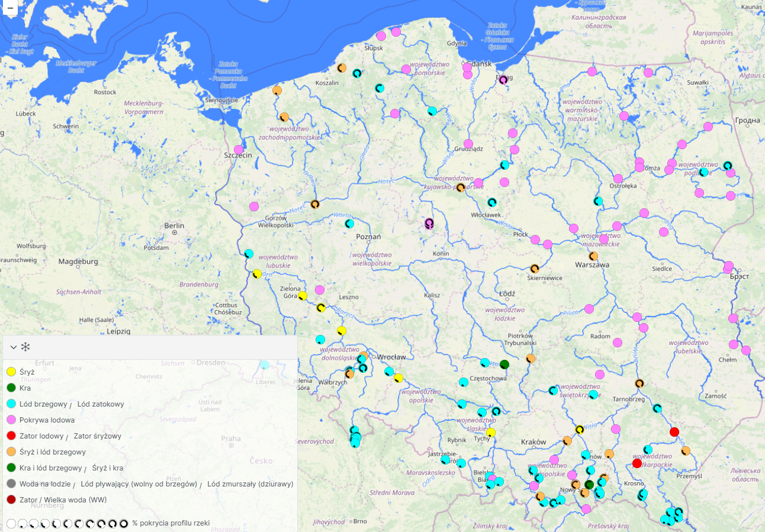Select the Lód brzegowy legend label
The height and width of the screenshot is (532, 765).
click(x=43, y=404)
